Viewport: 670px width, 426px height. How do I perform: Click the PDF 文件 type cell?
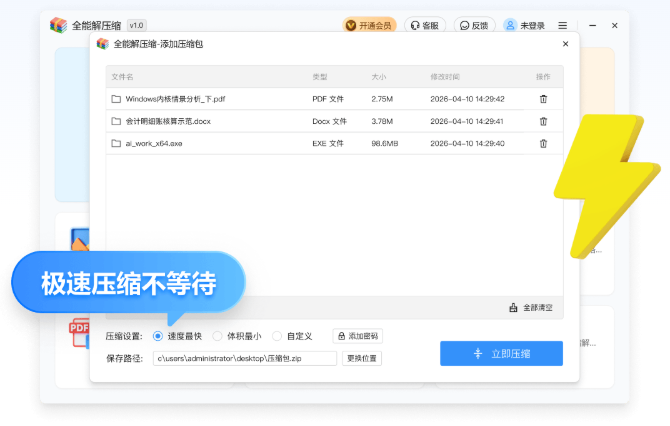point(328,99)
